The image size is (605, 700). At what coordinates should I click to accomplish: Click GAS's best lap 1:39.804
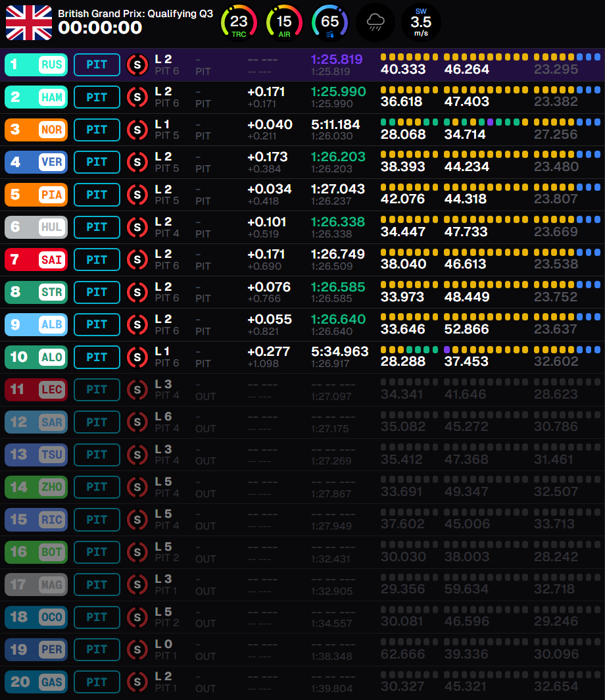pyautogui.click(x=331, y=689)
